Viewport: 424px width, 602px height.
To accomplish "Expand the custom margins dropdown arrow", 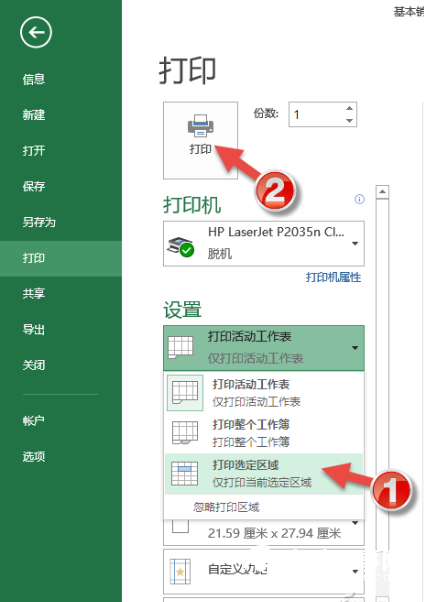I will tap(355, 571).
